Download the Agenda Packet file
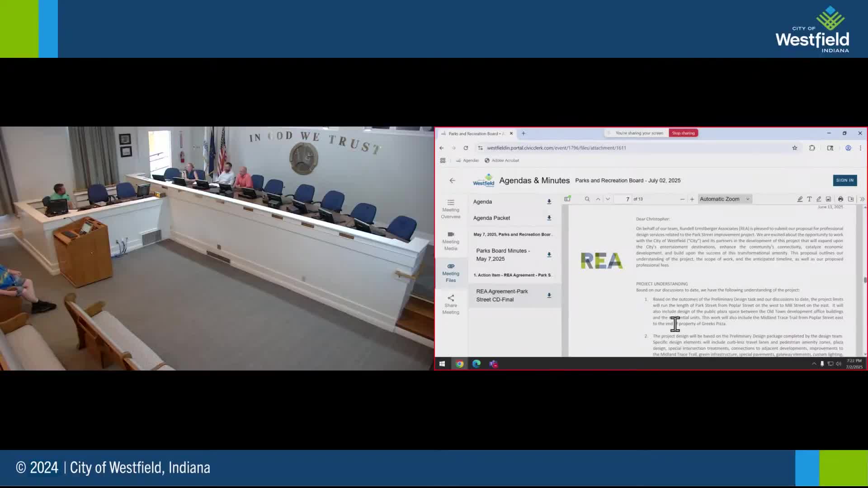The image size is (868, 488). tap(549, 218)
